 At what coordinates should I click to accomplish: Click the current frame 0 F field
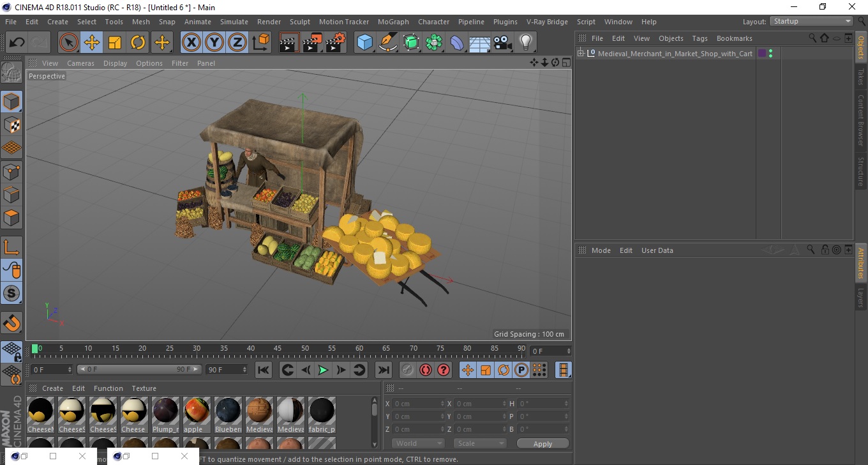pyautogui.click(x=52, y=370)
